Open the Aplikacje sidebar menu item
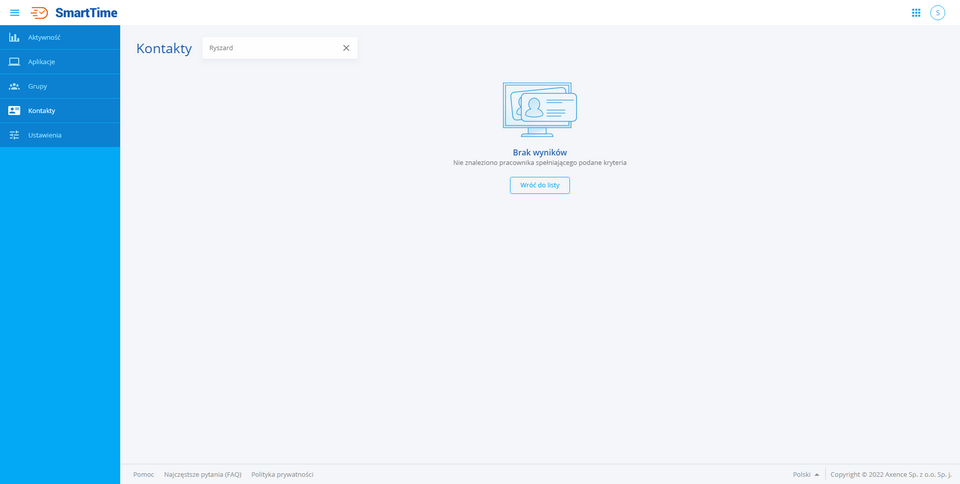 pos(42,62)
